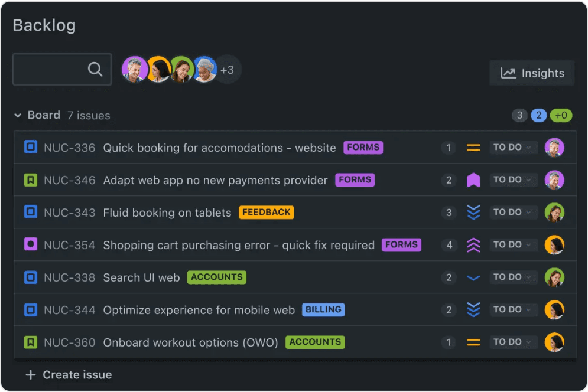Click the FORMS label on NUC-336
Viewport: 588px width, 392px height.
pyautogui.click(x=363, y=148)
